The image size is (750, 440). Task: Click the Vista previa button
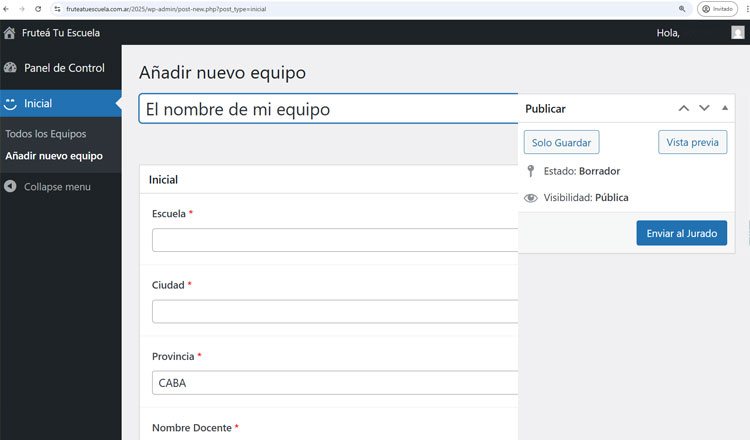point(692,142)
